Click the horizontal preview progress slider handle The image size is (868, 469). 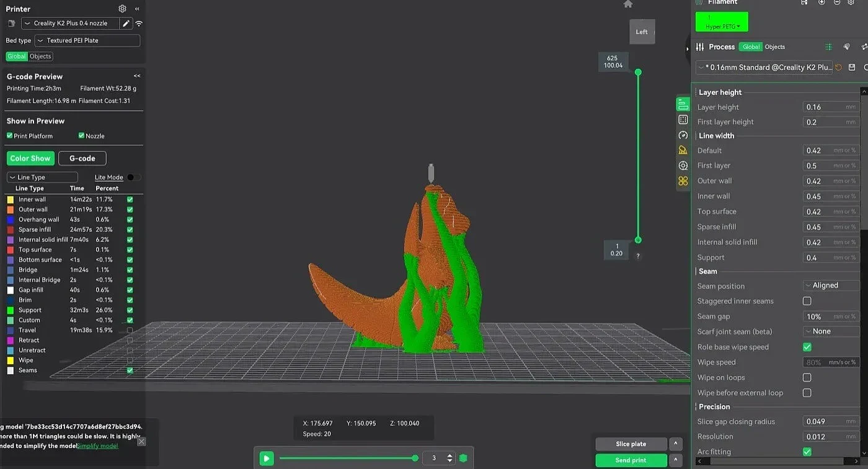[415, 458]
